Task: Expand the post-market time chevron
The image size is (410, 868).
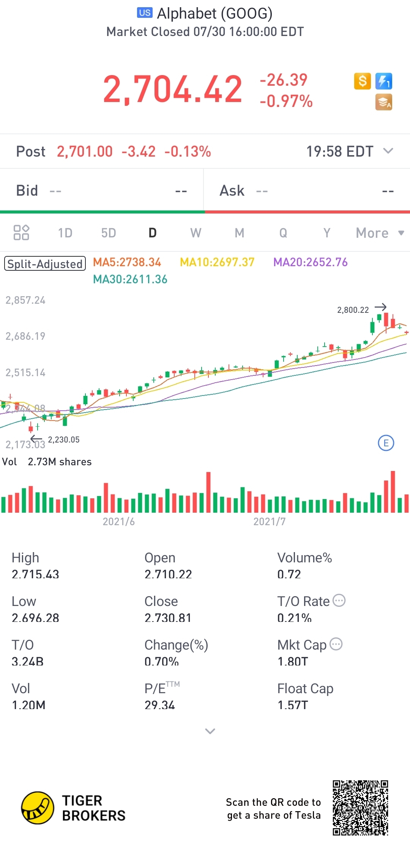Action: click(388, 151)
